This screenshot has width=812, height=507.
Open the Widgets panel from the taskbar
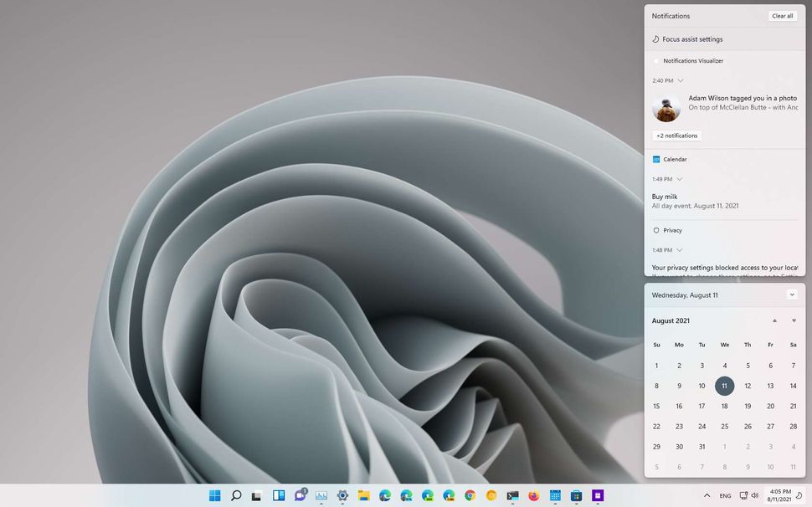click(280, 495)
